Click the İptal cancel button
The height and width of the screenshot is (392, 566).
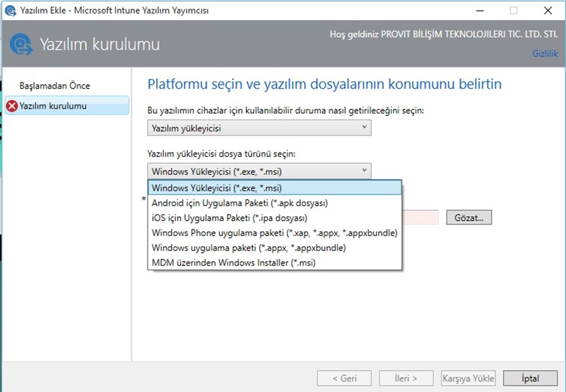click(530, 378)
